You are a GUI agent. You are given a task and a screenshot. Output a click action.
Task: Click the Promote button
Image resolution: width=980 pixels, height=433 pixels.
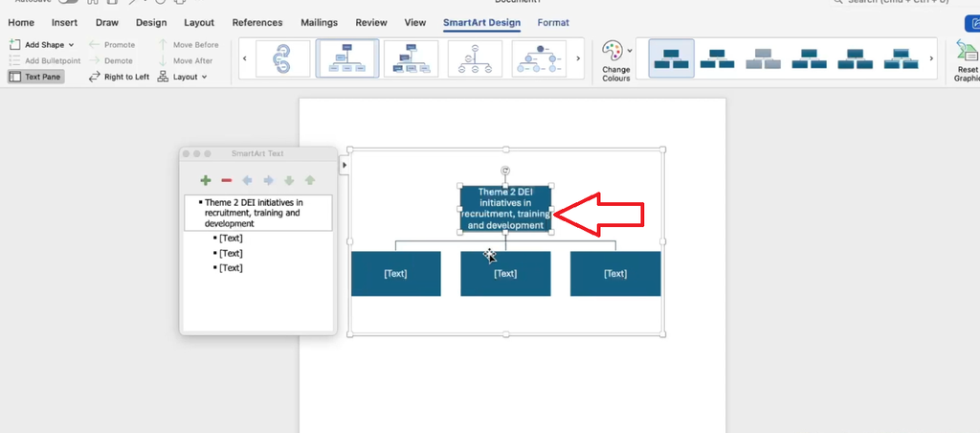tap(112, 44)
